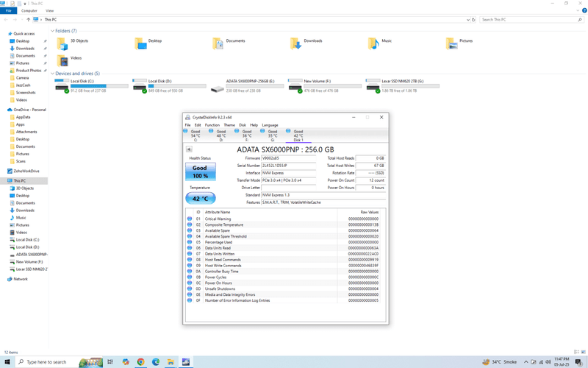Click the Downloads folder icon in Folders
The height and width of the screenshot is (368, 588).
coord(295,43)
